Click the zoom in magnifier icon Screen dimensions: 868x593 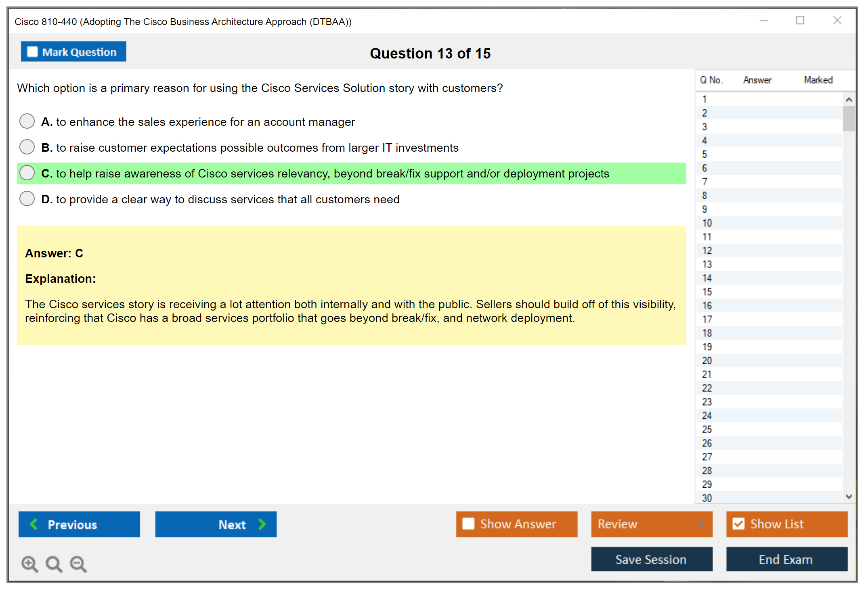[29, 564]
